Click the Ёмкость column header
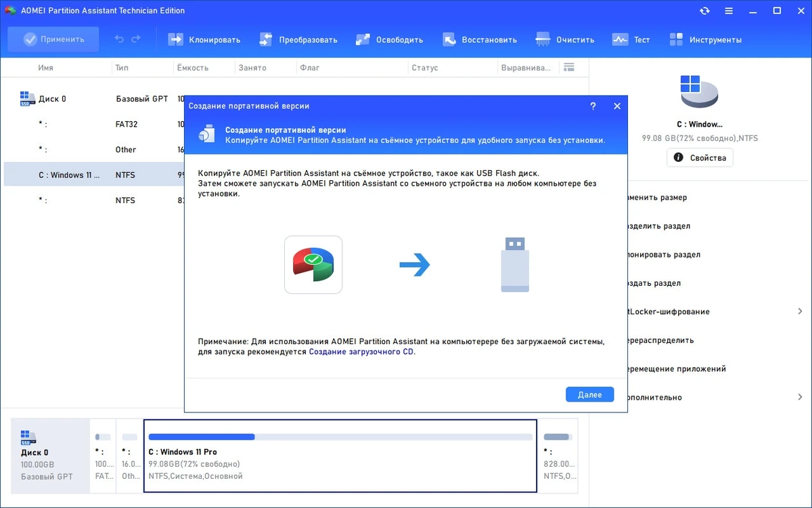This screenshot has height=508, width=812. 192,68
